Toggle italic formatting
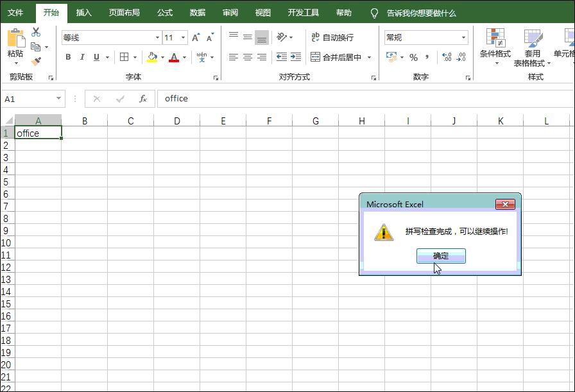Viewport: 575px width, 392px height. coord(82,57)
